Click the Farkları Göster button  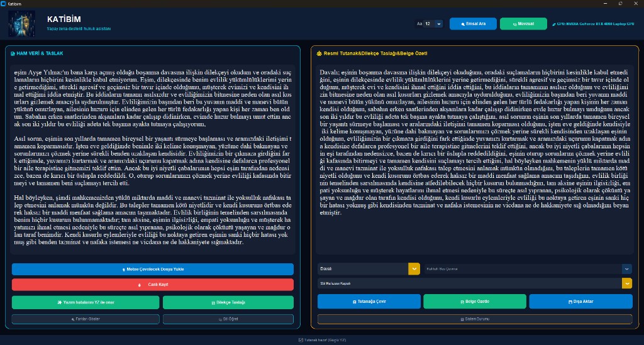tap(86, 319)
